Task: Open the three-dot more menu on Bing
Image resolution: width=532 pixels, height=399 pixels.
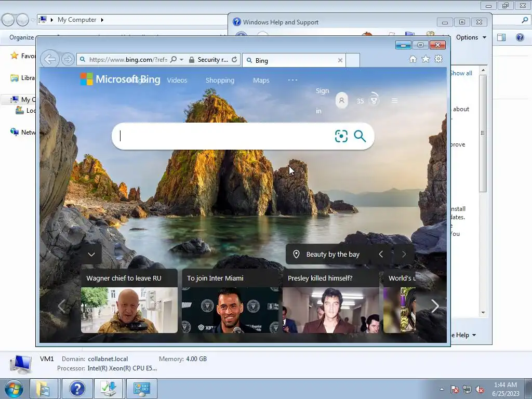Action: [x=292, y=80]
